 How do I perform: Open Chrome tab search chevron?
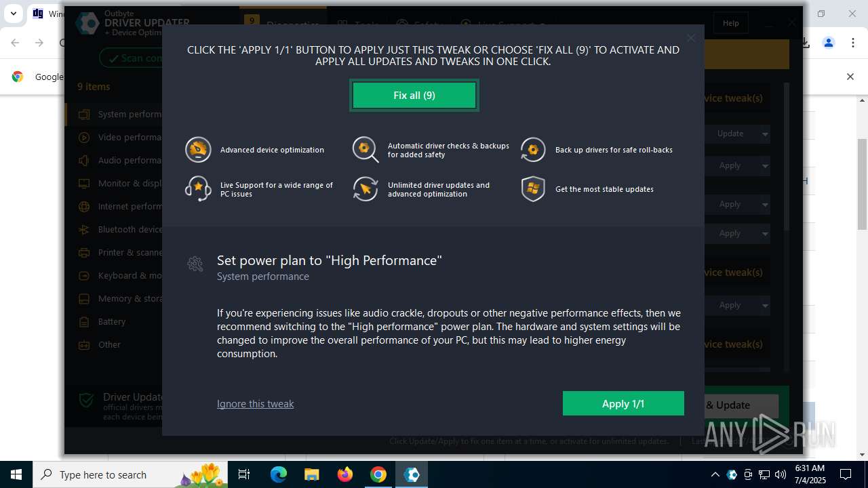point(13,14)
